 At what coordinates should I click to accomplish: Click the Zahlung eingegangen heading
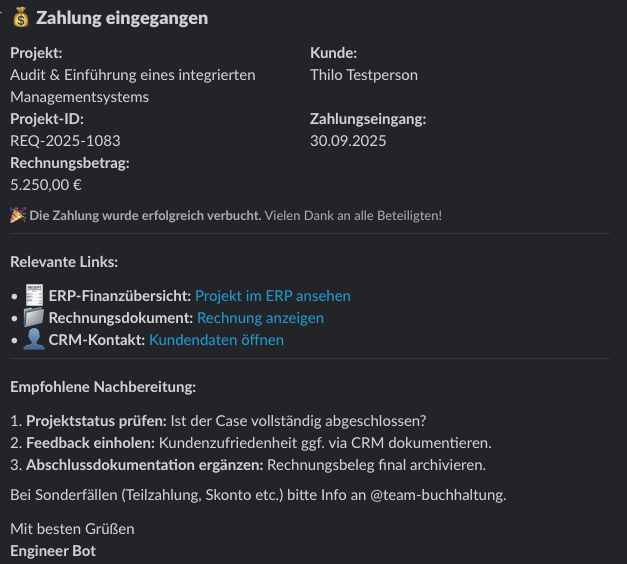coord(122,18)
